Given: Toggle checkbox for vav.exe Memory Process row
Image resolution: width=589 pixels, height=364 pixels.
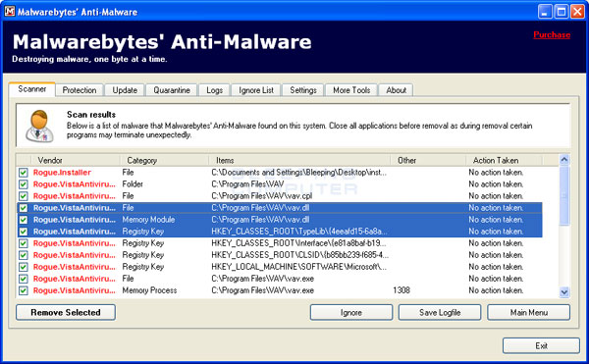Looking at the screenshot, I should [24, 290].
